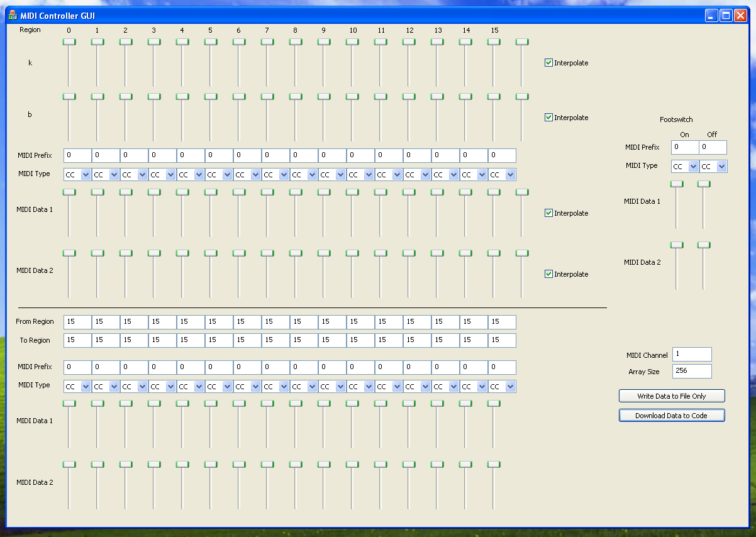Uncheck Interpolate for the b slider row
The image size is (756, 537).
[x=548, y=118]
